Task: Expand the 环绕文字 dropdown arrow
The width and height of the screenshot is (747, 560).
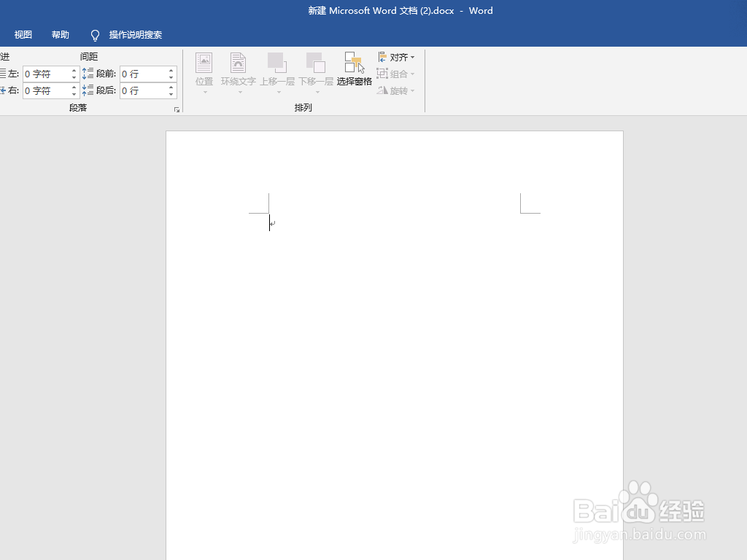Action: pos(240,92)
